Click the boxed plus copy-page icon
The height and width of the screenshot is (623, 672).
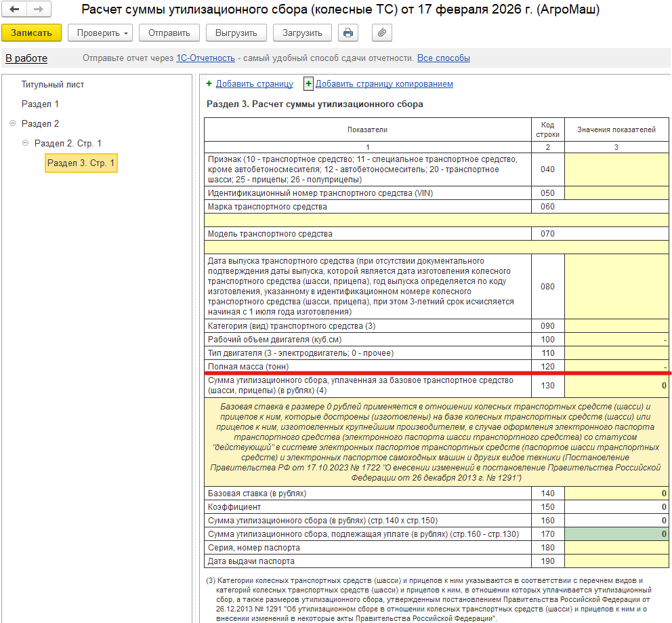pos(308,84)
